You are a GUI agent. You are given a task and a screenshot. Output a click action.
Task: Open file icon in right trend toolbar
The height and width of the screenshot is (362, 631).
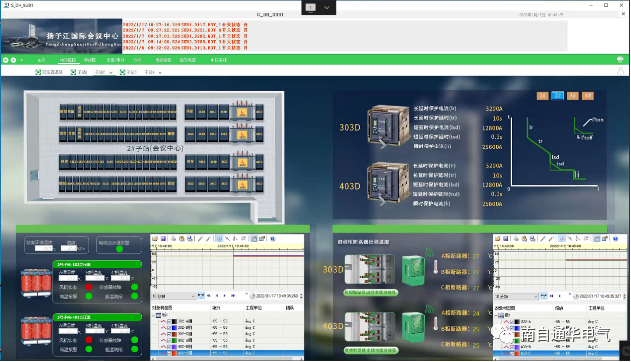coord(498,239)
